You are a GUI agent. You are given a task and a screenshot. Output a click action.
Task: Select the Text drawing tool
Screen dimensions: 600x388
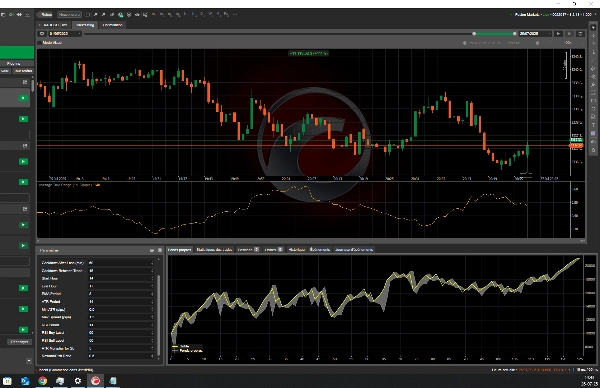coord(593,125)
